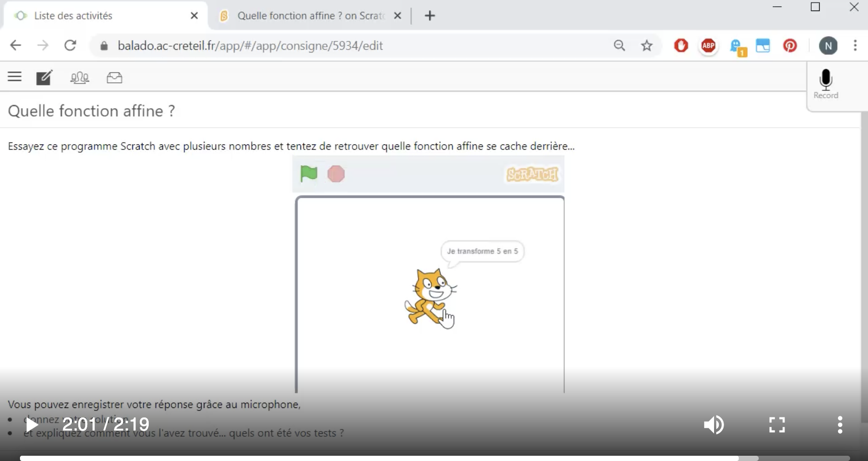Open the Pinterest extension icon

pos(790,46)
